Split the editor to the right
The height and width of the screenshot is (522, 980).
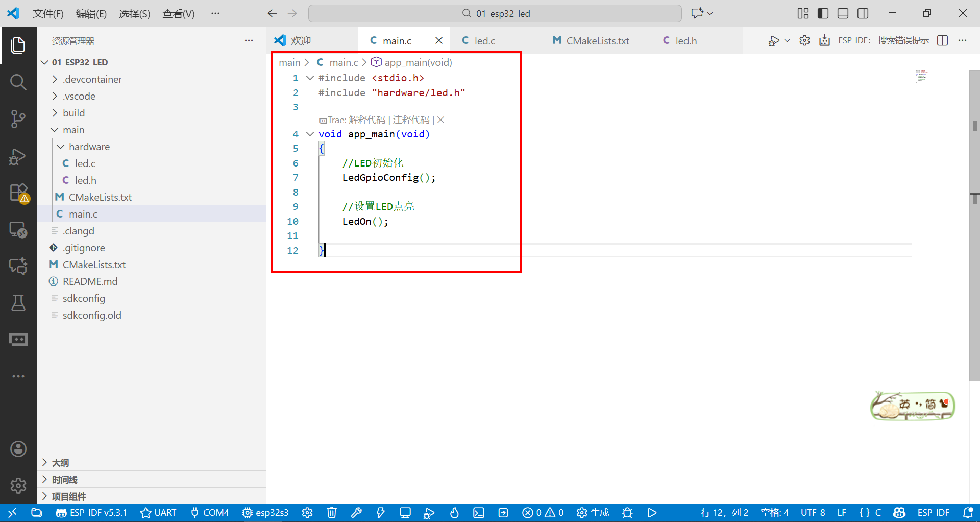tap(943, 40)
